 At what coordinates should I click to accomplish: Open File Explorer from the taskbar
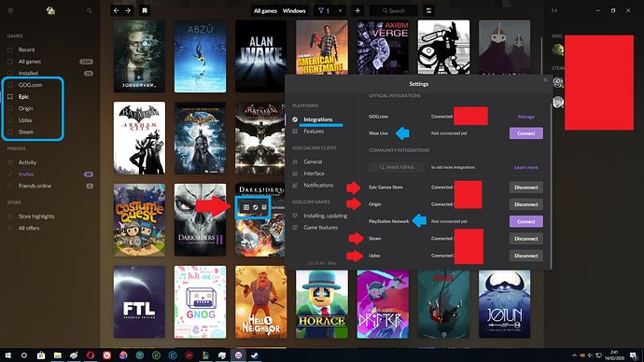tap(58, 355)
